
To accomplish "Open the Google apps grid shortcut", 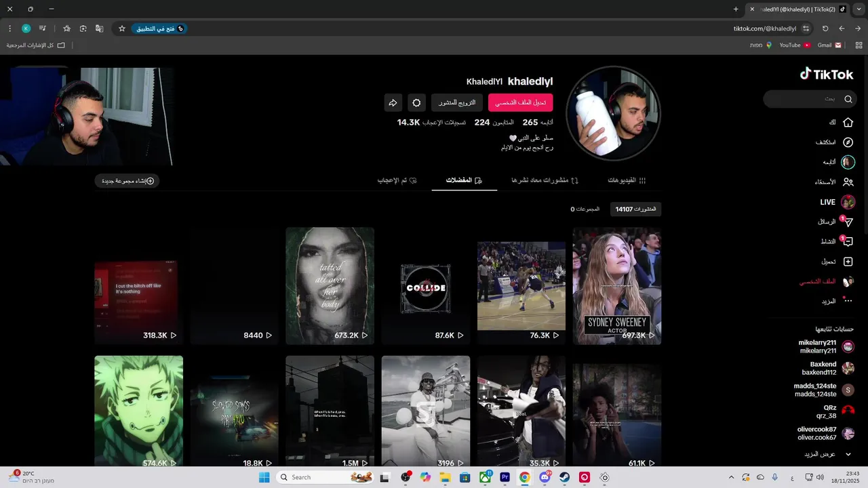I will [859, 45].
